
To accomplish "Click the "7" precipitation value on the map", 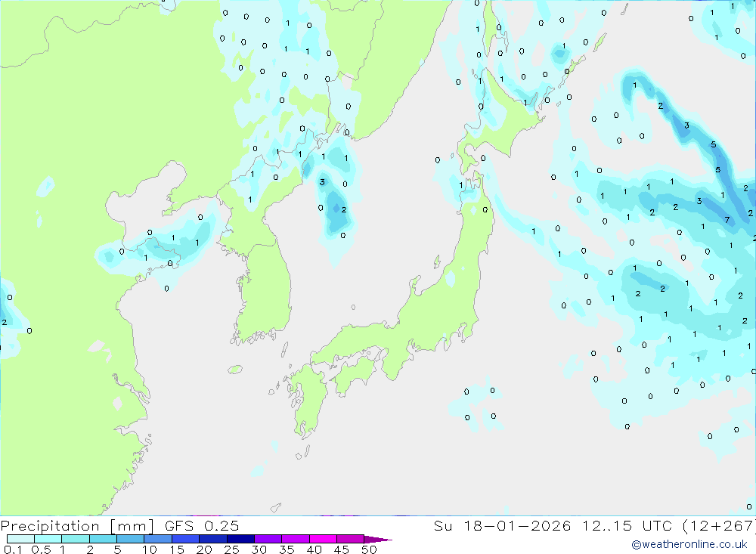I will (727, 220).
